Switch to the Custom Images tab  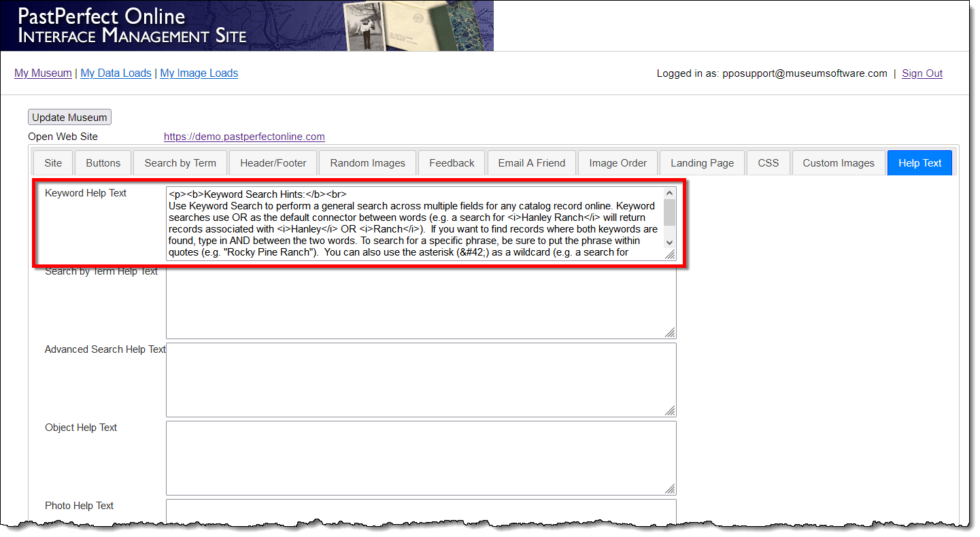pyautogui.click(x=838, y=163)
